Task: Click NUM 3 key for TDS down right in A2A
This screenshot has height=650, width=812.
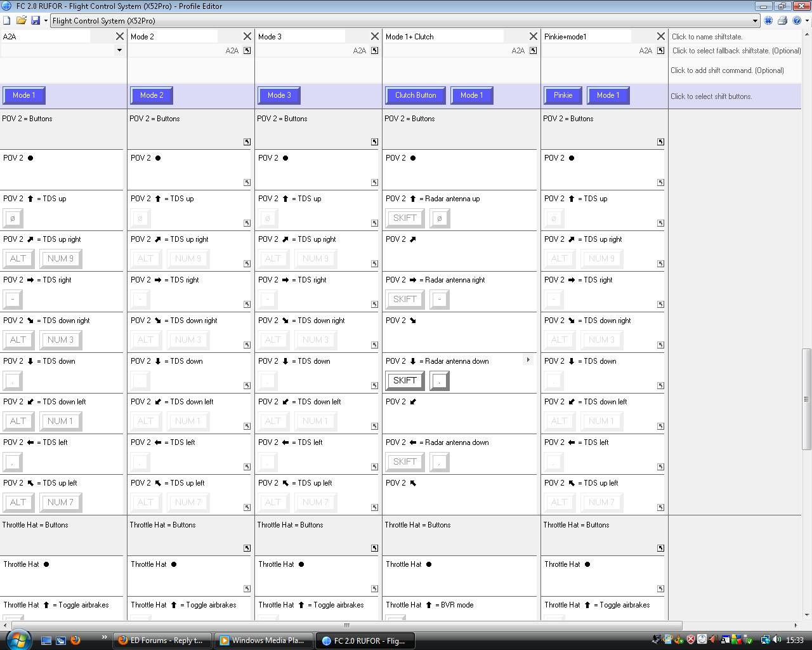Action: pos(60,340)
